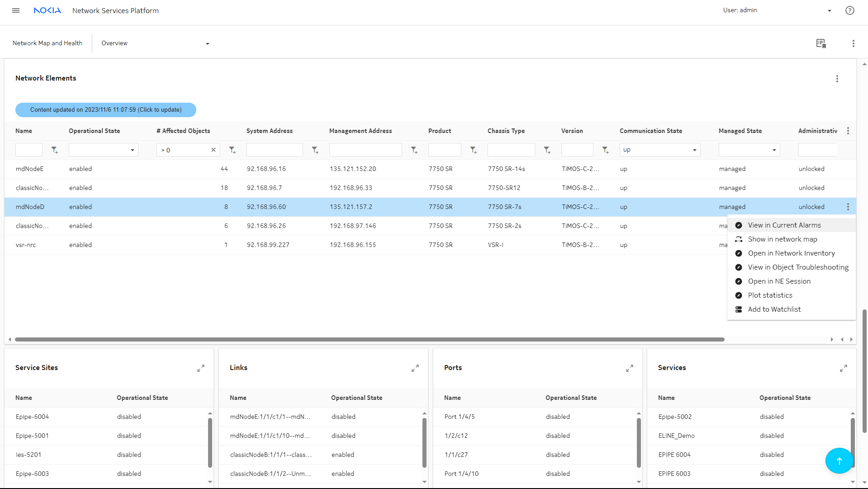The height and width of the screenshot is (489, 868).
Task: Click the scroll-to-top arrow button
Action: [x=839, y=461]
